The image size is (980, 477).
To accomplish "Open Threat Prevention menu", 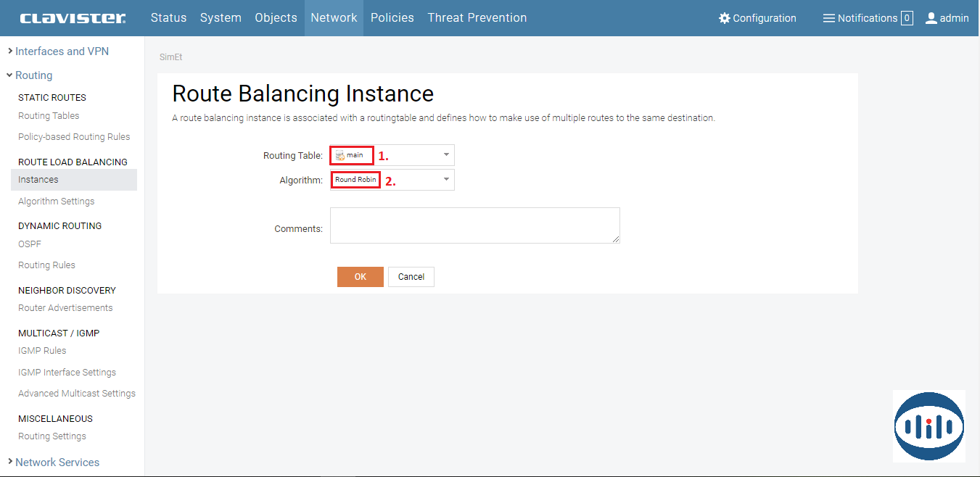I will pos(477,18).
